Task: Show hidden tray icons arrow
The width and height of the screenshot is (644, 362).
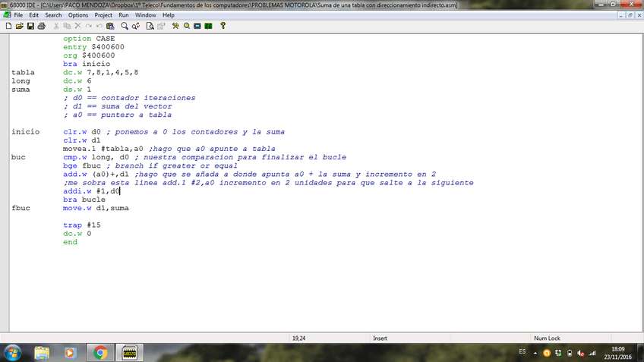Action: tap(535, 353)
